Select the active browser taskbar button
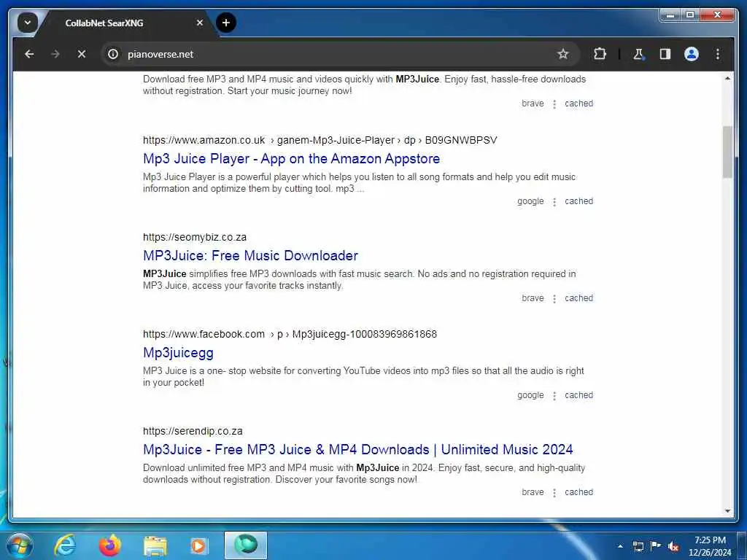This screenshot has width=747, height=560. tap(245, 545)
